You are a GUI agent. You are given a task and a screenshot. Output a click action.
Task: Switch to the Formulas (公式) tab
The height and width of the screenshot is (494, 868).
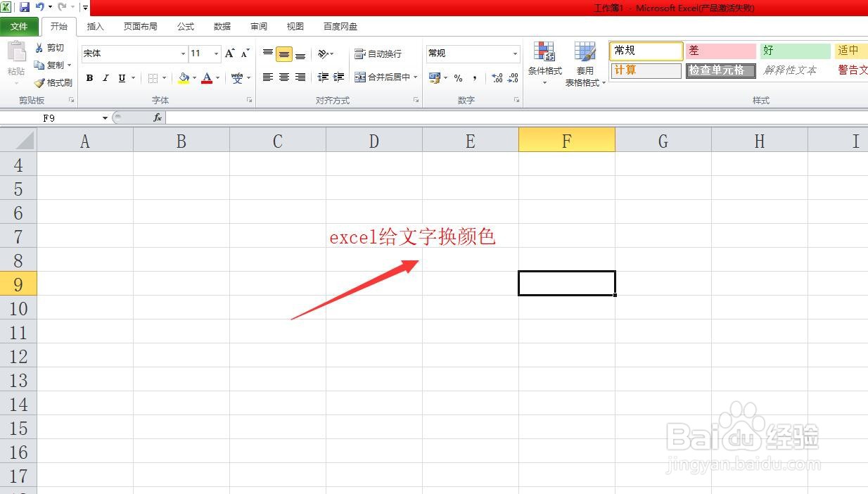[x=186, y=26]
